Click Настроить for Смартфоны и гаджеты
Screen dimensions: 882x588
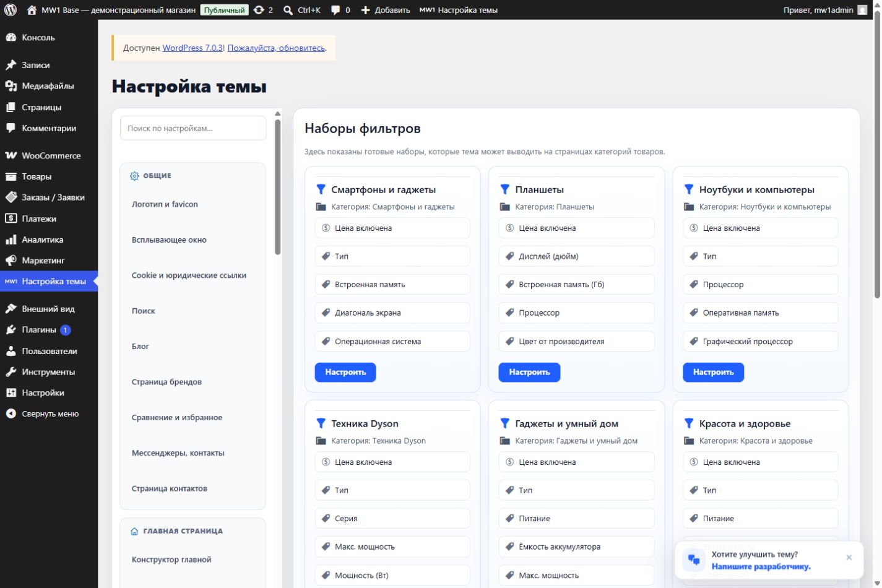345,372
